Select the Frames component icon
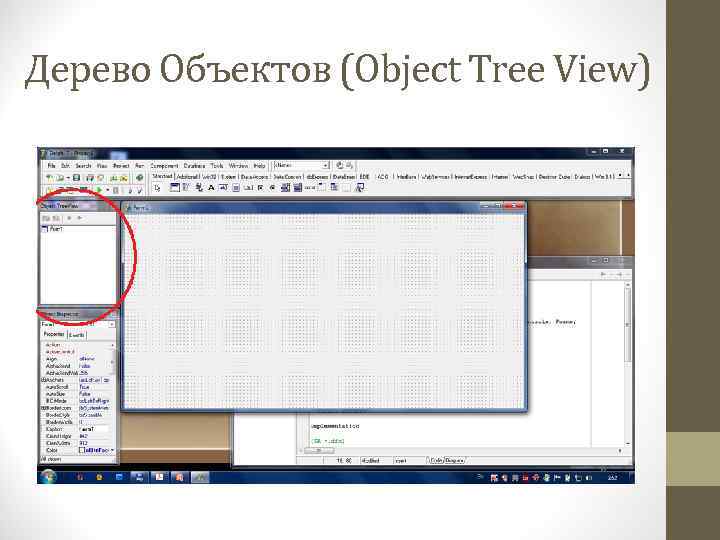Viewport: 720px width, 540px height. coord(174,187)
